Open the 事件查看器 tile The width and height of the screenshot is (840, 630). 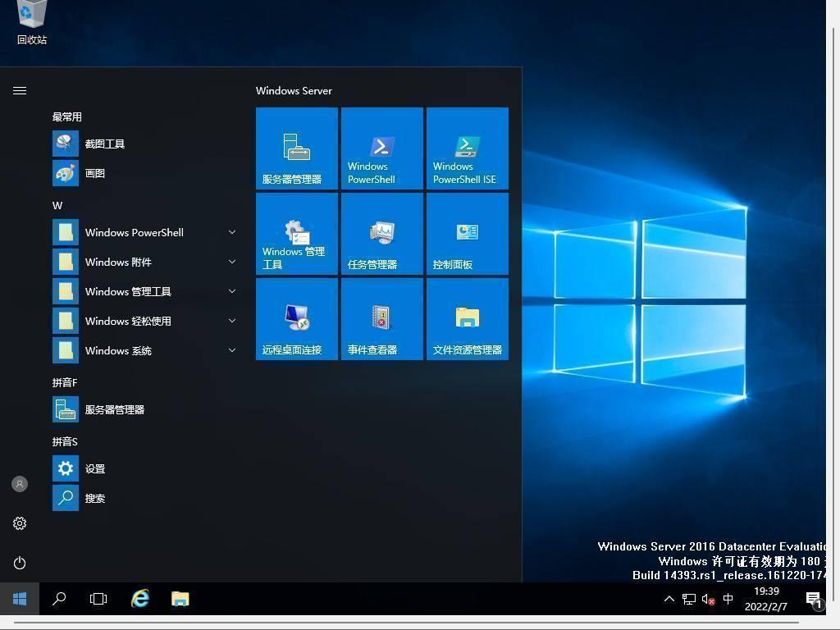click(382, 319)
